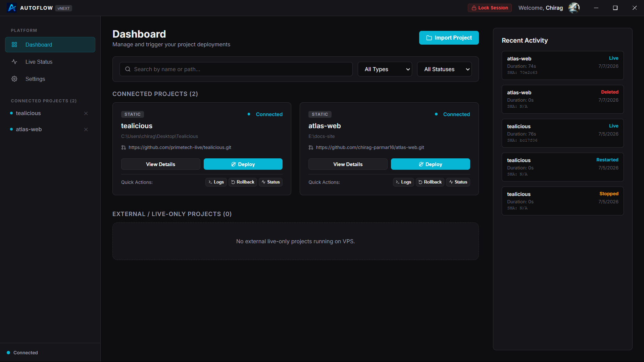Click the path C:\Users\chirag\Desktop\Tealicious
Screen dimensions: 644x362
159,137
